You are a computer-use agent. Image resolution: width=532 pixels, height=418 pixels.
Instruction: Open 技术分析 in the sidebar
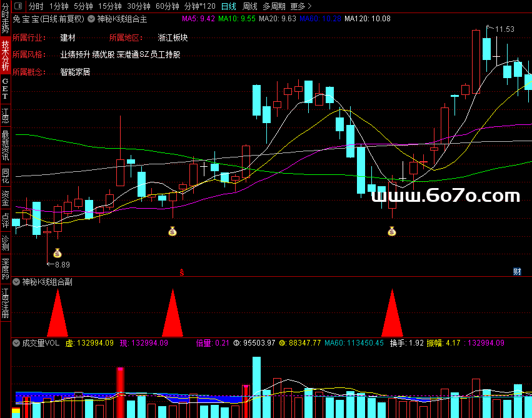click(x=5, y=55)
